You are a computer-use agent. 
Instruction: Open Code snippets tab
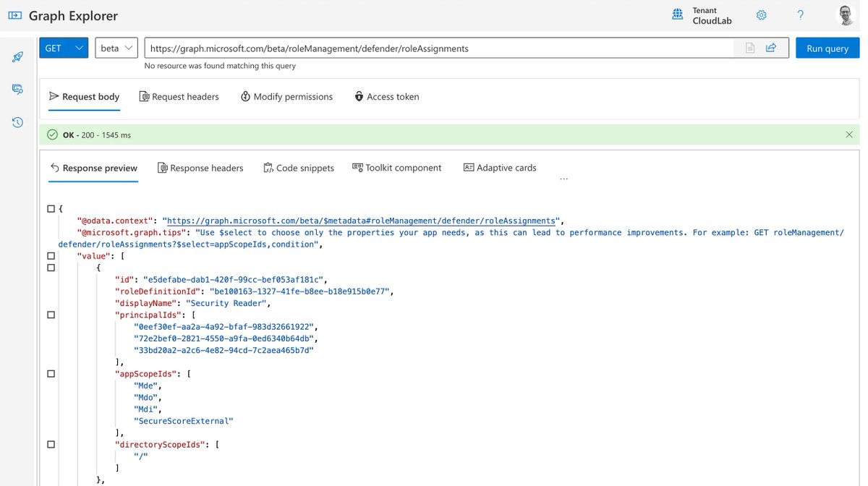point(299,168)
